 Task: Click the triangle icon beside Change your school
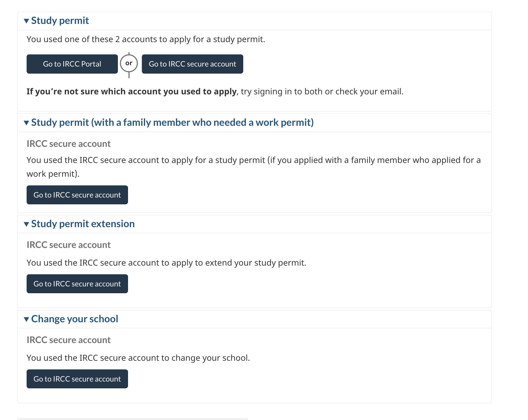point(26,319)
